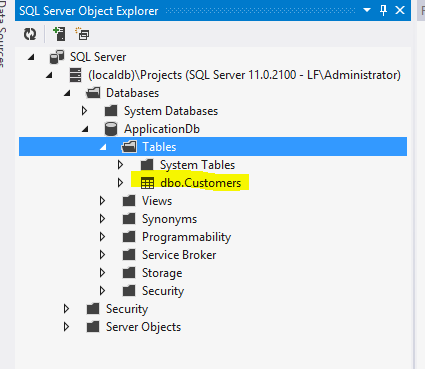Click the Refresh icon in the toolbar
Viewport: 425px width, 369px height.
30,34
